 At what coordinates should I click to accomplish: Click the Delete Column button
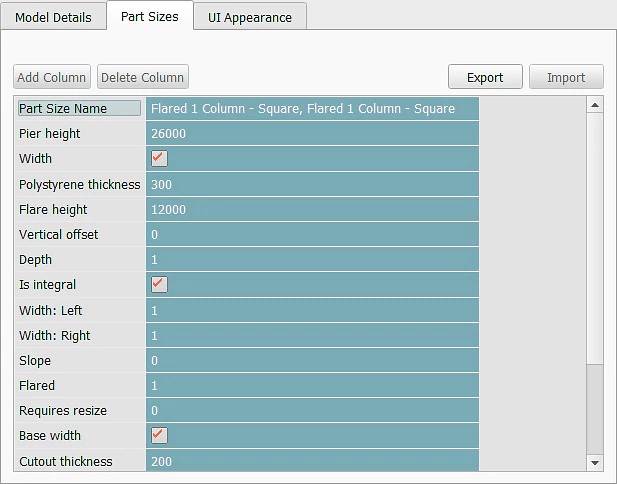pyautogui.click(x=142, y=77)
